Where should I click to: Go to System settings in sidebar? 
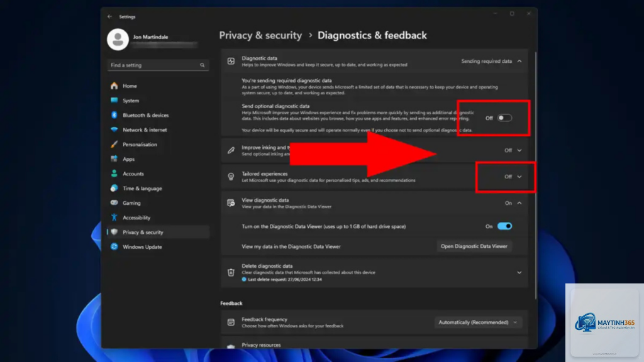point(158,101)
